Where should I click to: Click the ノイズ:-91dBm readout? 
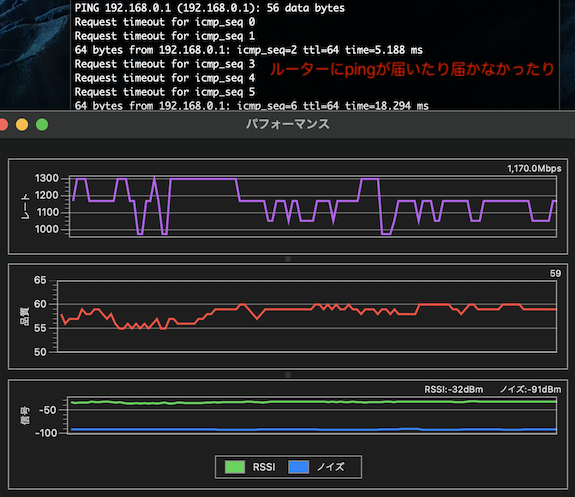pyautogui.click(x=530, y=389)
